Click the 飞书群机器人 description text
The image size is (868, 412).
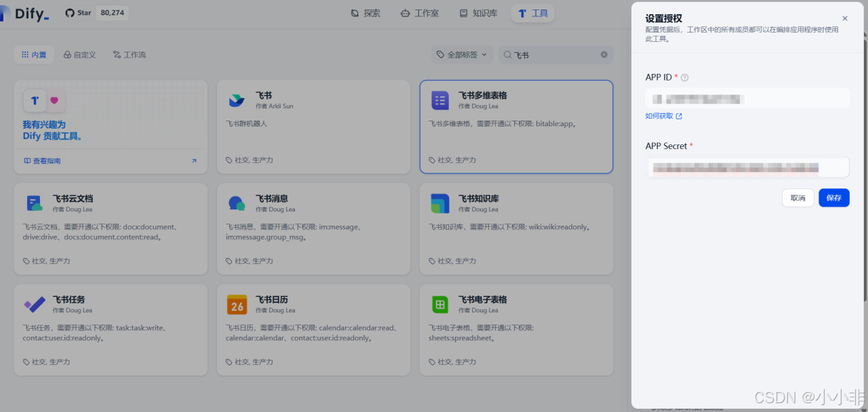(x=247, y=124)
